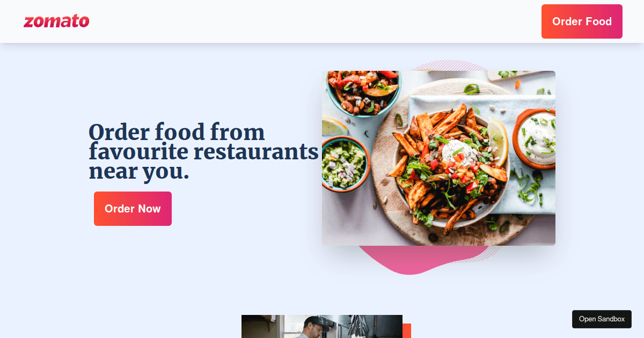The image size is (644, 338).
Task: Click the word "favourite" in the headline
Action: [138, 152]
